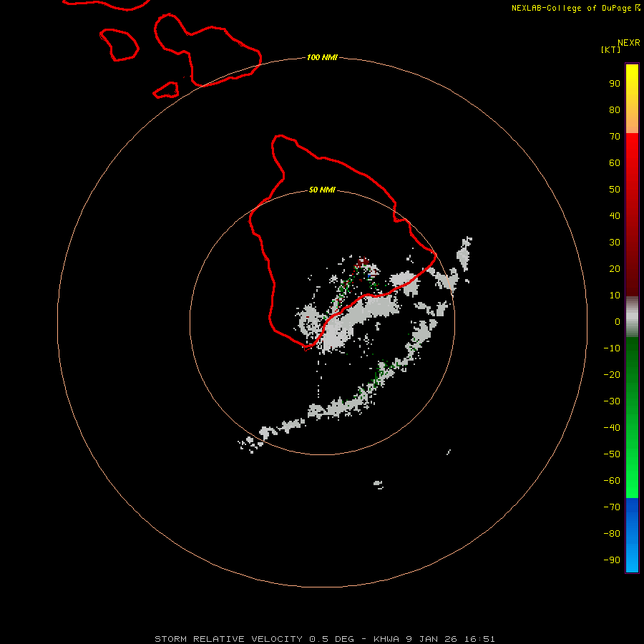The image size is (644, 644).
Task: Click the 30 value on velocity scale
Action: (x=615, y=243)
